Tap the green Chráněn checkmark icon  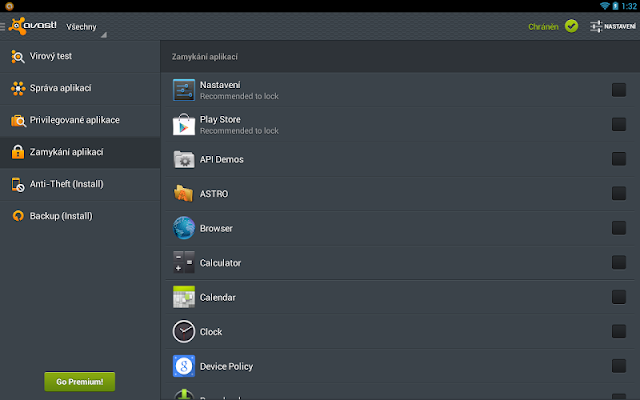coord(571,26)
